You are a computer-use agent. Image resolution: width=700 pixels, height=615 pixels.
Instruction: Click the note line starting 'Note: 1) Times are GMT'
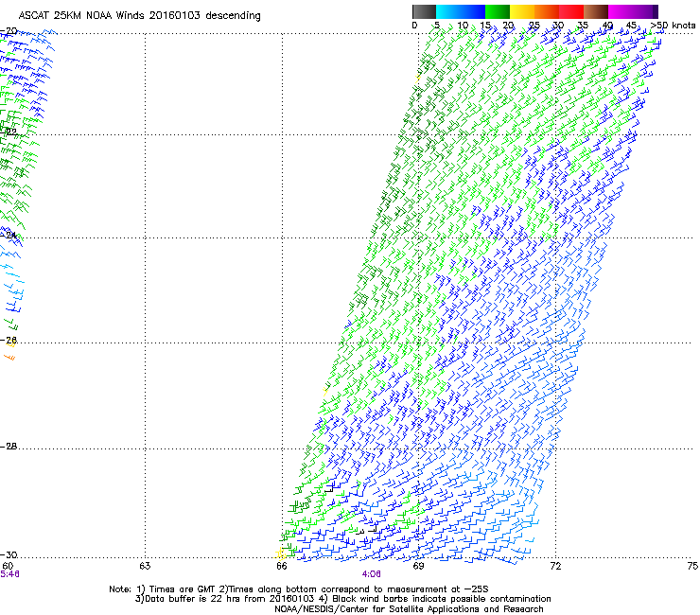pos(299,589)
